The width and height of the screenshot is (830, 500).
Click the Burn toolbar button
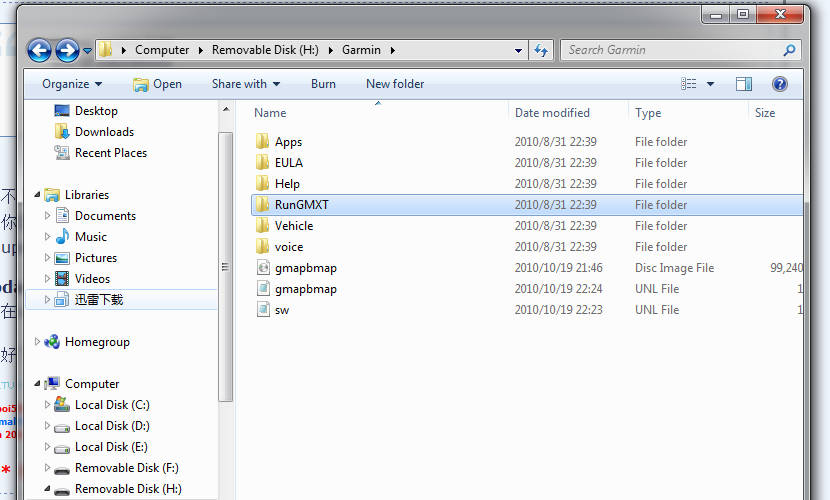click(323, 84)
